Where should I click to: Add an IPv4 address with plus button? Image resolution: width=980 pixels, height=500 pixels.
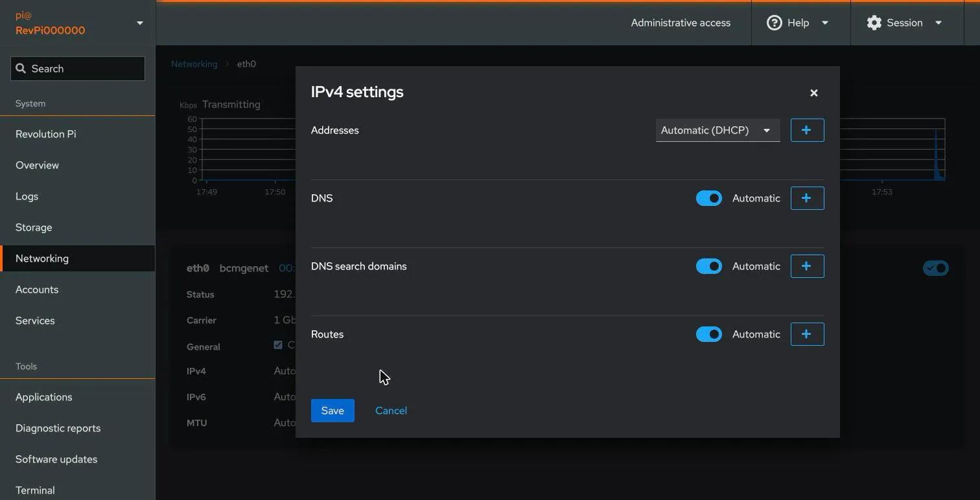[807, 130]
